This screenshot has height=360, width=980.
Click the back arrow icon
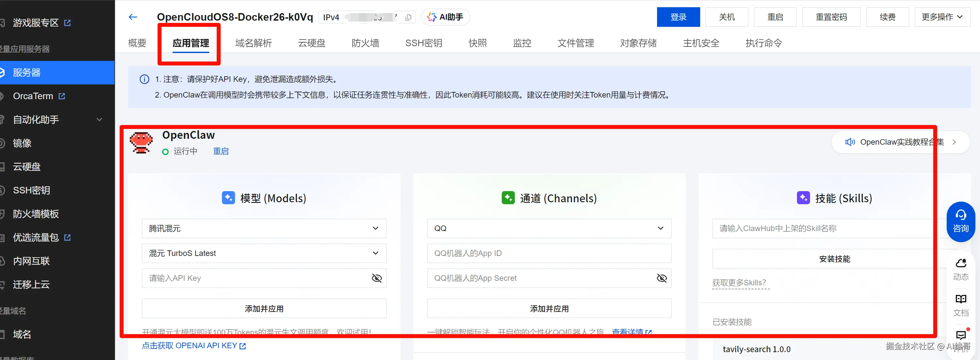tap(133, 17)
